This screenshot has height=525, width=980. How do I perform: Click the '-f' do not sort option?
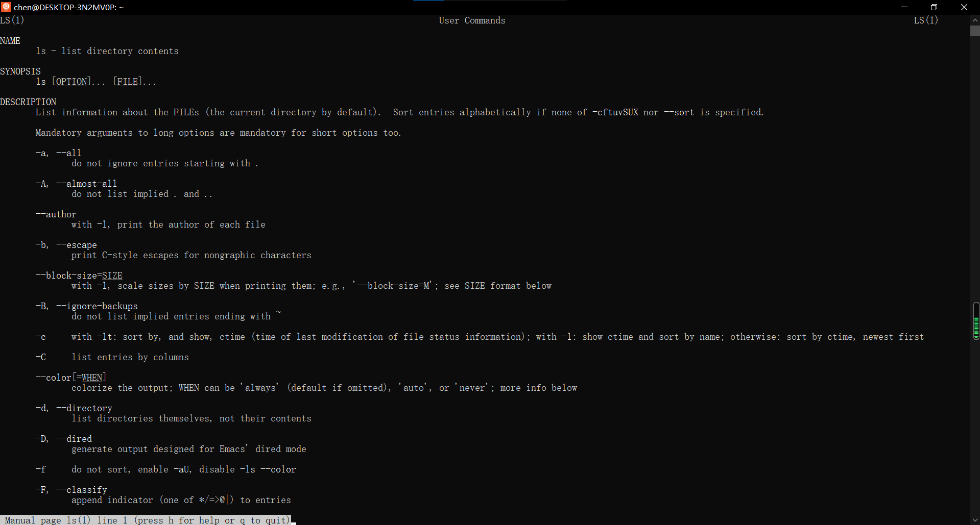point(166,469)
